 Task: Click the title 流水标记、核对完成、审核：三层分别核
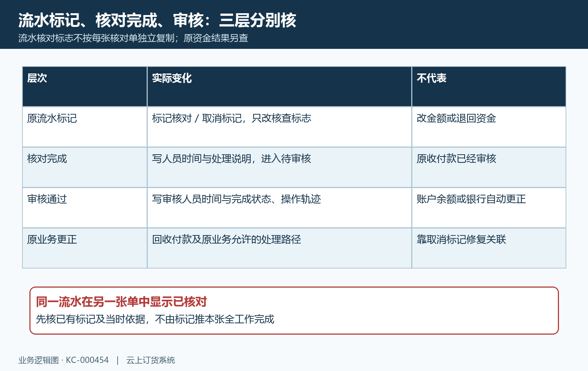157,20
